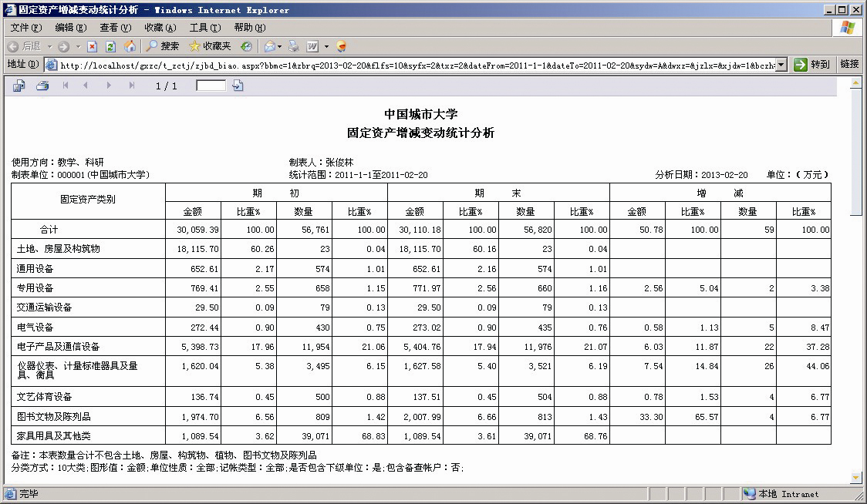
Task: Click the Go (转到) button
Action: click(811, 65)
